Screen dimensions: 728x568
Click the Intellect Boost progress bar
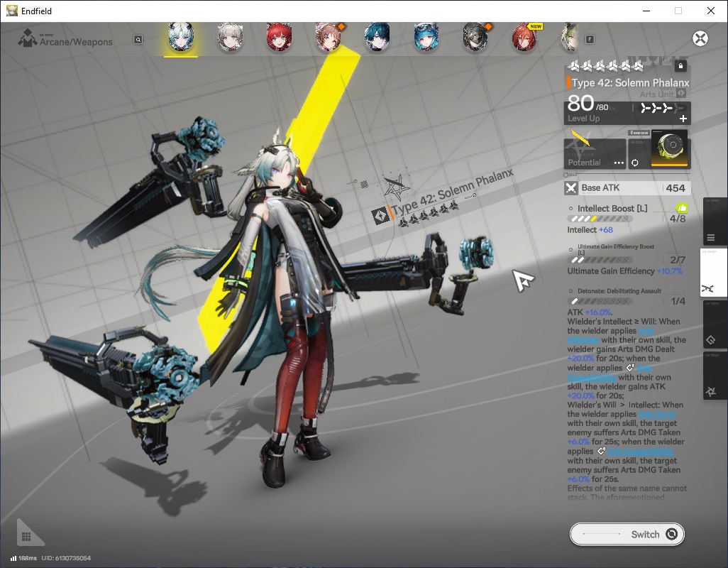coord(599,219)
